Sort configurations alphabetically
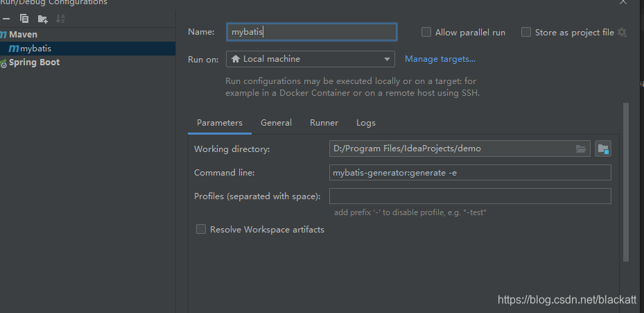Image resolution: width=644 pixels, height=313 pixels. pyautogui.click(x=60, y=19)
